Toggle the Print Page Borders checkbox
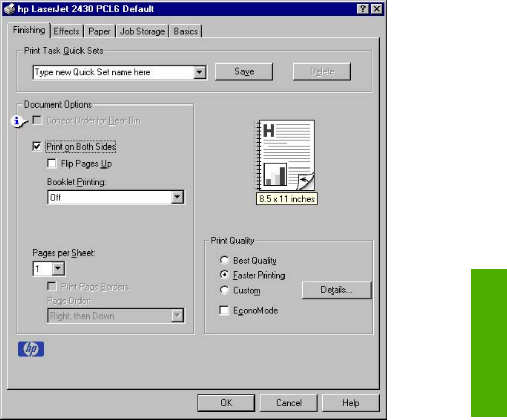 point(52,286)
